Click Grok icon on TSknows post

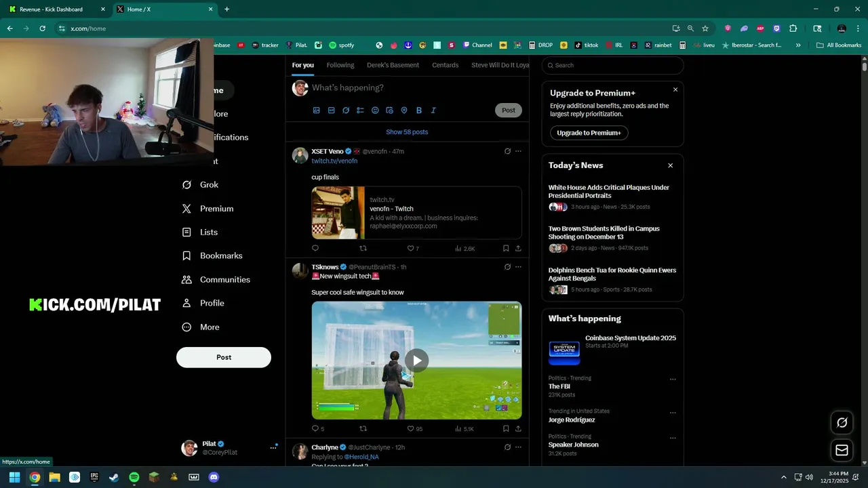(x=507, y=267)
